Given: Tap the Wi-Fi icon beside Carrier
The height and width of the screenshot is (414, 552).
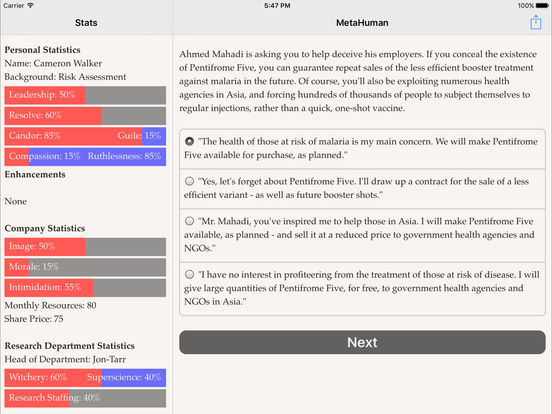Looking at the screenshot, I should [x=30, y=5].
